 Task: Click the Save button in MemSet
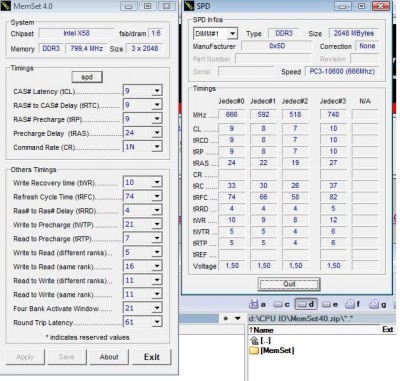(x=67, y=357)
